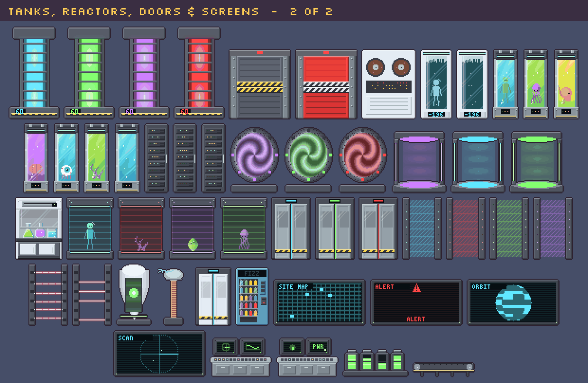Viewport: 588px width, 383px height.
Task: Click the console with crosshair monitor
Action: pyautogui.click(x=240, y=357)
